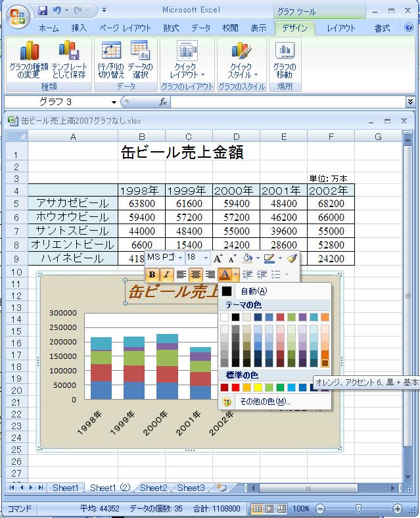The height and width of the screenshot is (518, 420).
Task: Click bullets list icon in mini toolbar
Action: point(276,275)
